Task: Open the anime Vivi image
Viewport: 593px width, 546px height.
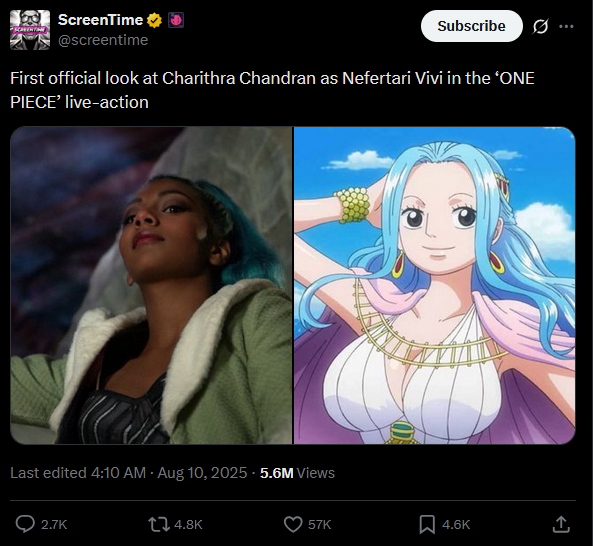Action: pyautogui.click(x=435, y=285)
